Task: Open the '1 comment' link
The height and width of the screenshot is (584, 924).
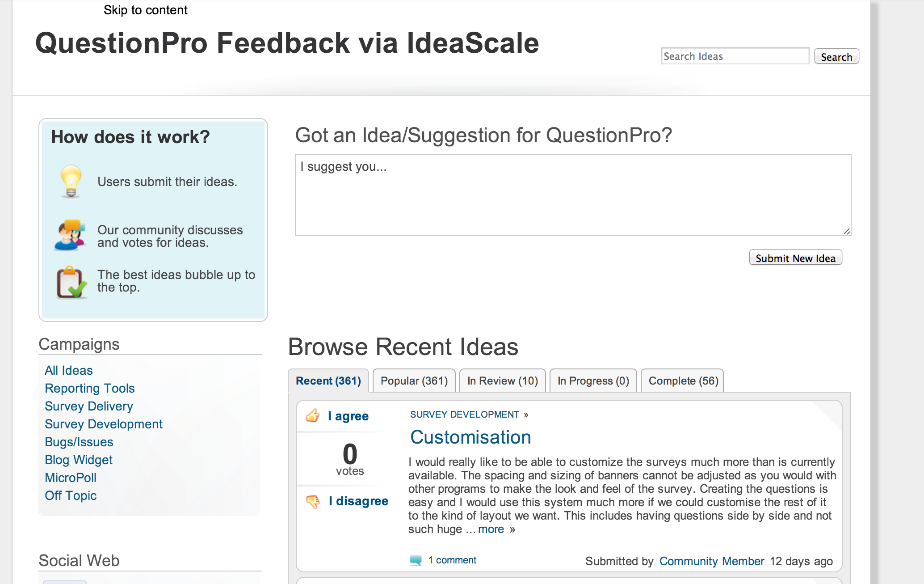Action: [452, 560]
